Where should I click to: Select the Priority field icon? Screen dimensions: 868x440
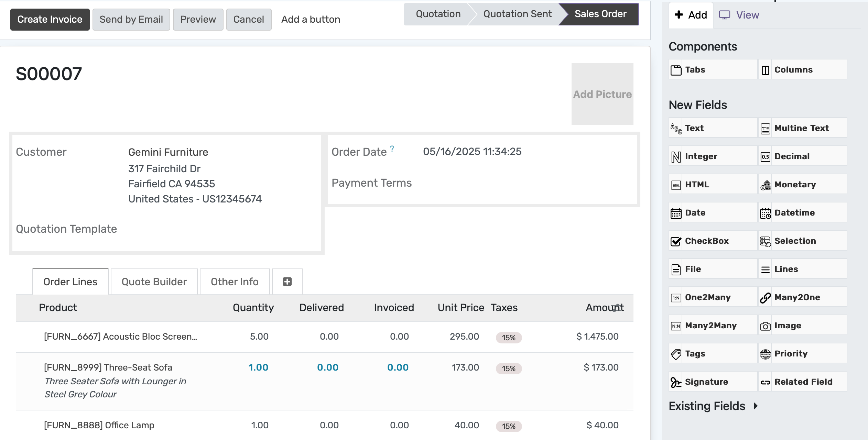(765, 354)
